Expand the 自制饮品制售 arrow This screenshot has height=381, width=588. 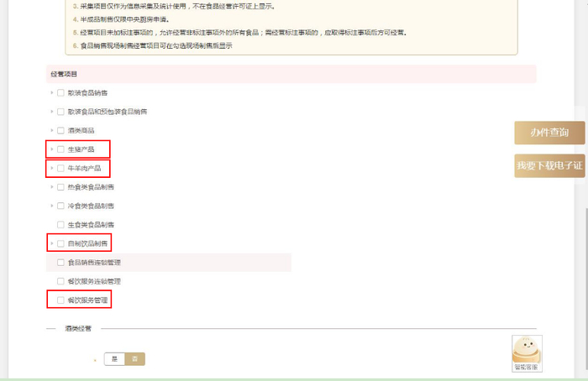point(52,243)
